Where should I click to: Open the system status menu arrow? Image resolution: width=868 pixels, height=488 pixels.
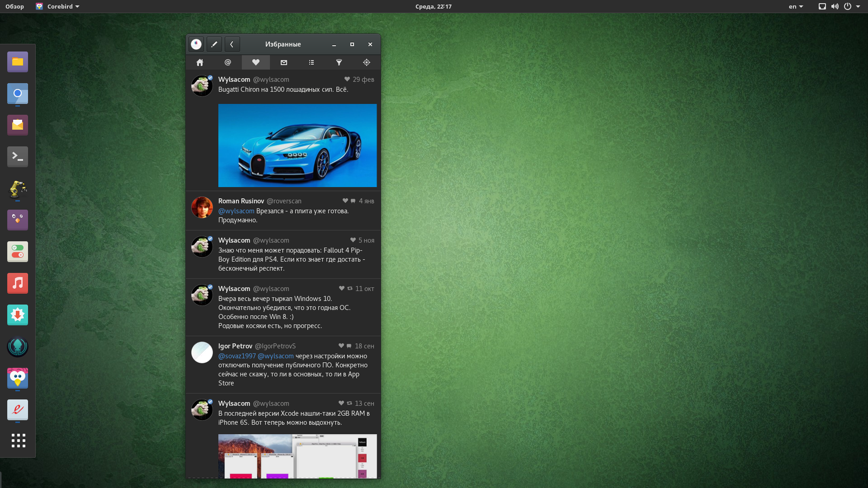click(x=858, y=7)
